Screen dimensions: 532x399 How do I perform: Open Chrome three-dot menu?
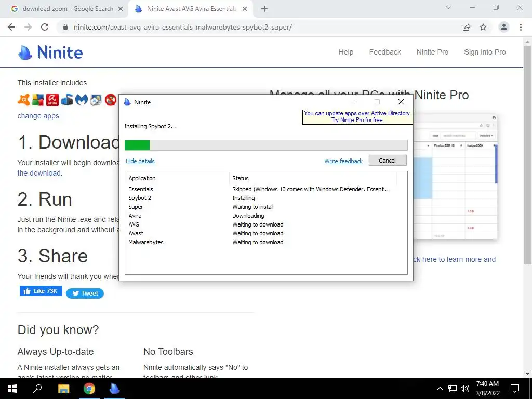[521, 27]
